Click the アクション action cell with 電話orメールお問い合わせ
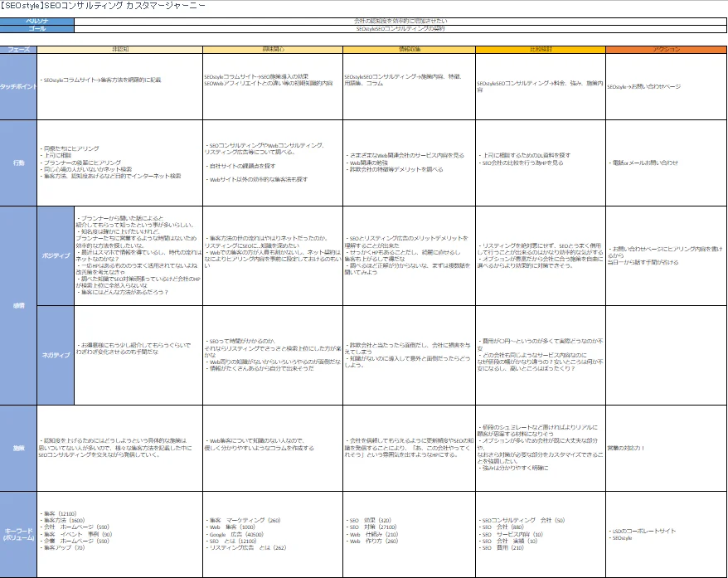This screenshot has height=578, width=728. [666, 163]
